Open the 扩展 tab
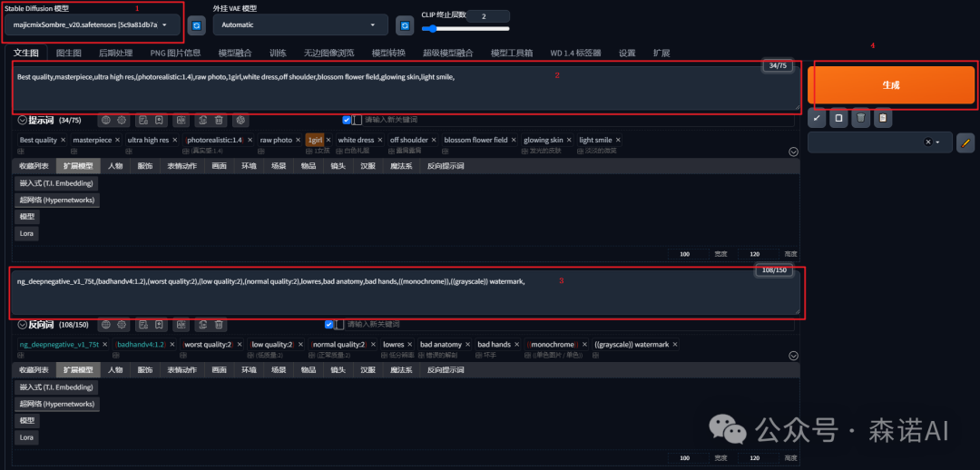The image size is (980, 470). 661,54
